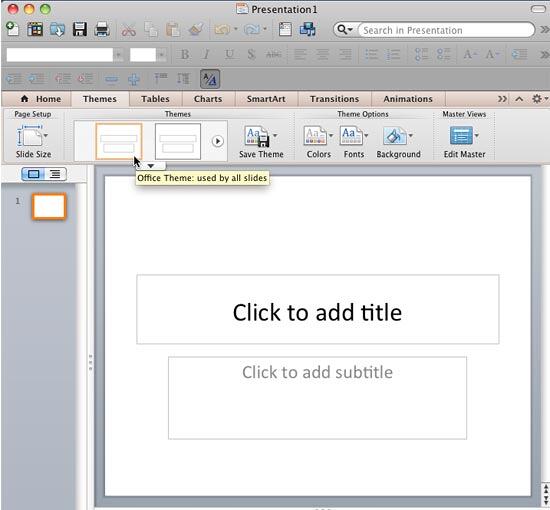The width and height of the screenshot is (550, 510).
Task: Open the template gallery icon
Action: tap(35, 29)
